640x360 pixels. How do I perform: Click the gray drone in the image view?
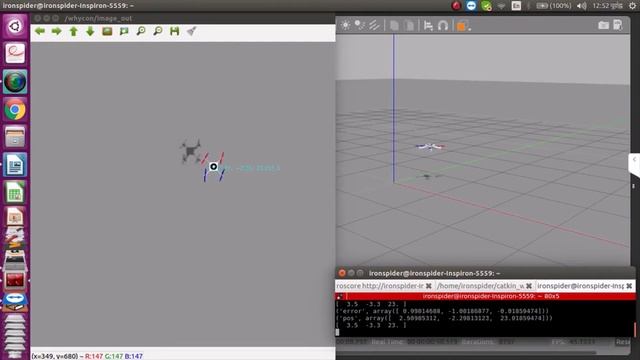point(190,151)
